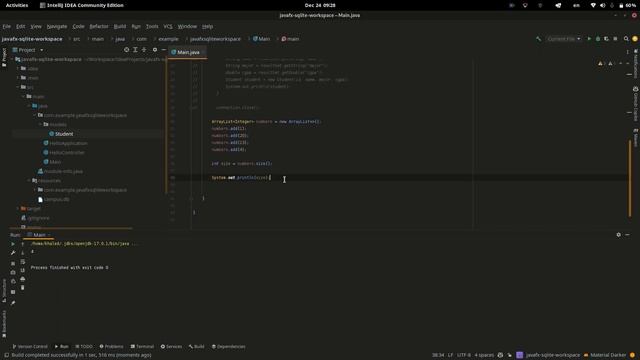Collapse the java source folder
Viewport: 640px width, 360px height.
point(29,106)
